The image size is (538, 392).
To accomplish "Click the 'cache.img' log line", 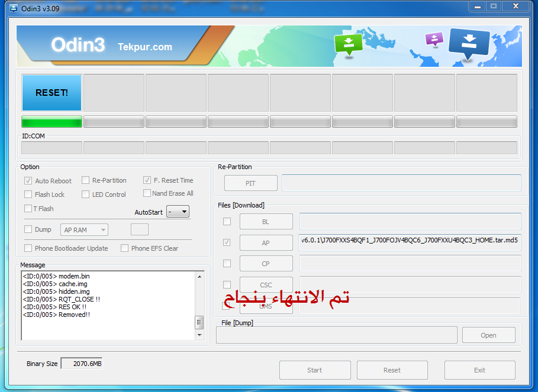I will pyautogui.click(x=55, y=284).
